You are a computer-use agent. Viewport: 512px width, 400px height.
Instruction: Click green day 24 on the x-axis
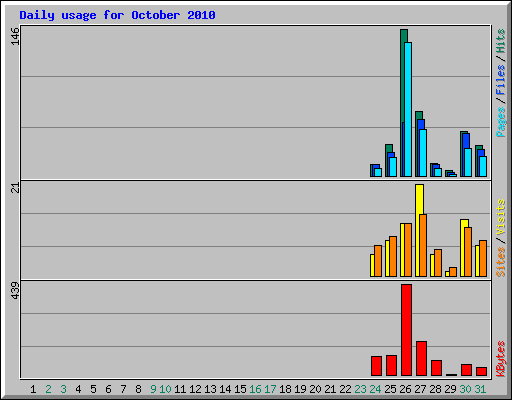375,389
